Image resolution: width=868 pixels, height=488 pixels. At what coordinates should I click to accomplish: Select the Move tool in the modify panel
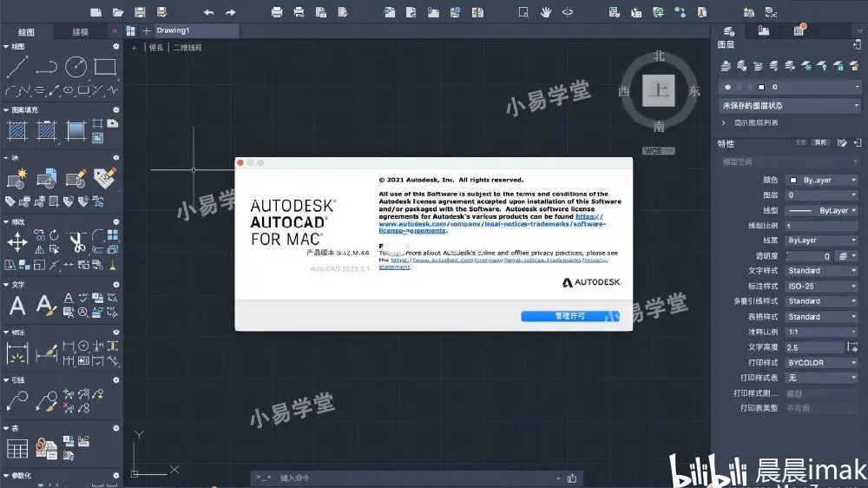click(17, 242)
